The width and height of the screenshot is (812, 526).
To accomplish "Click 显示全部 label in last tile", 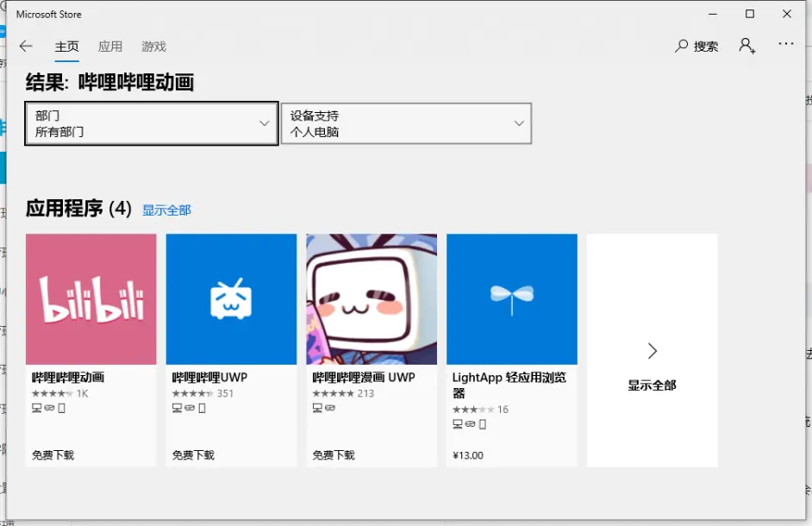I will pos(652,385).
